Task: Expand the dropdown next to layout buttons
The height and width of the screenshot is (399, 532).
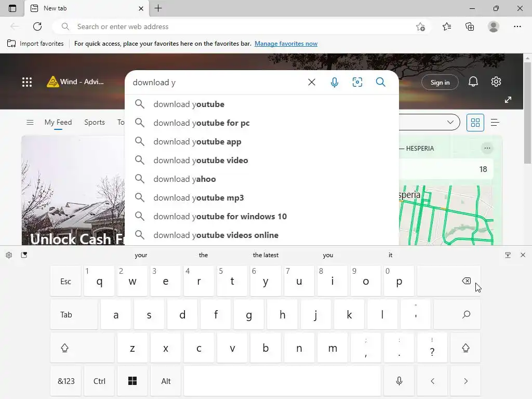Action: pyautogui.click(x=450, y=122)
